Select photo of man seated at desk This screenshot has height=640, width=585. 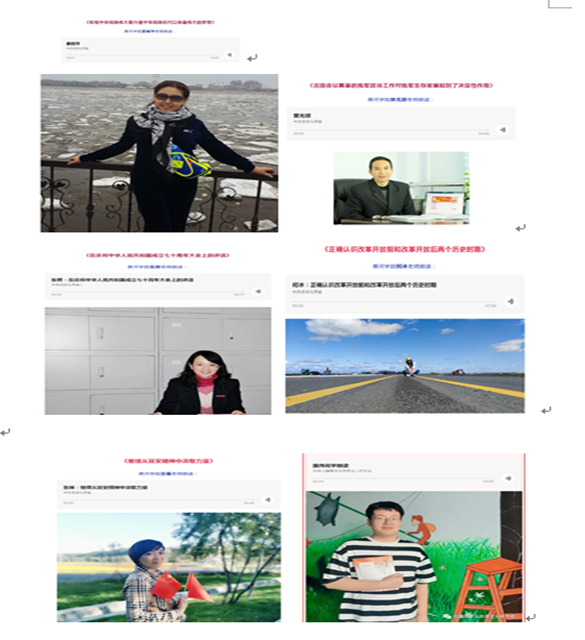[x=401, y=188]
